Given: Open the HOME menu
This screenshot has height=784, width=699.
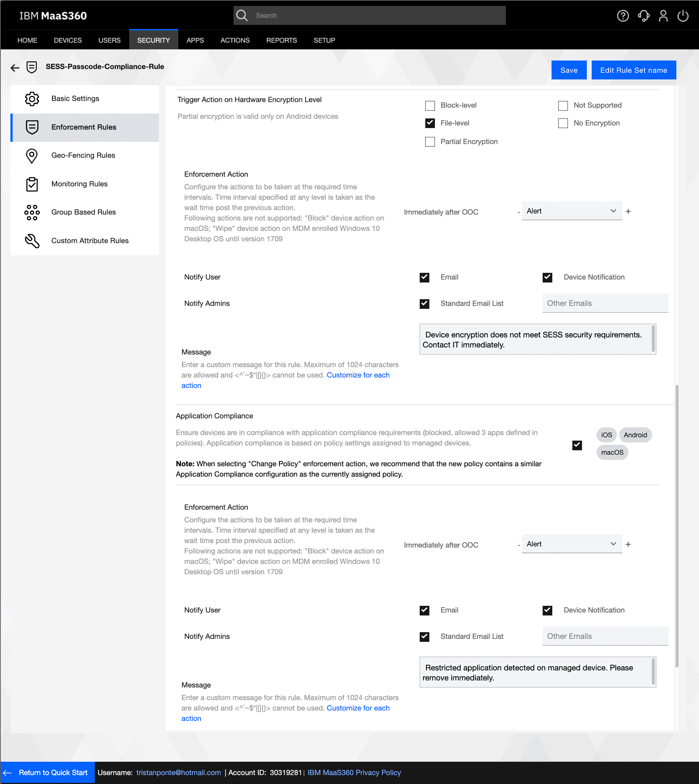Looking at the screenshot, I should click(x=27, y=40).
